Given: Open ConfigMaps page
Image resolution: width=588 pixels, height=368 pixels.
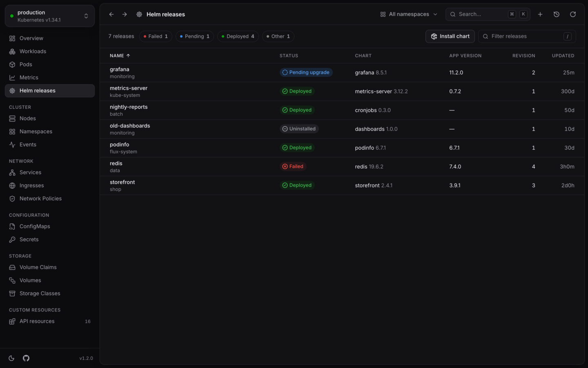Looking at the screenshot, I should [x=50, y=227].
